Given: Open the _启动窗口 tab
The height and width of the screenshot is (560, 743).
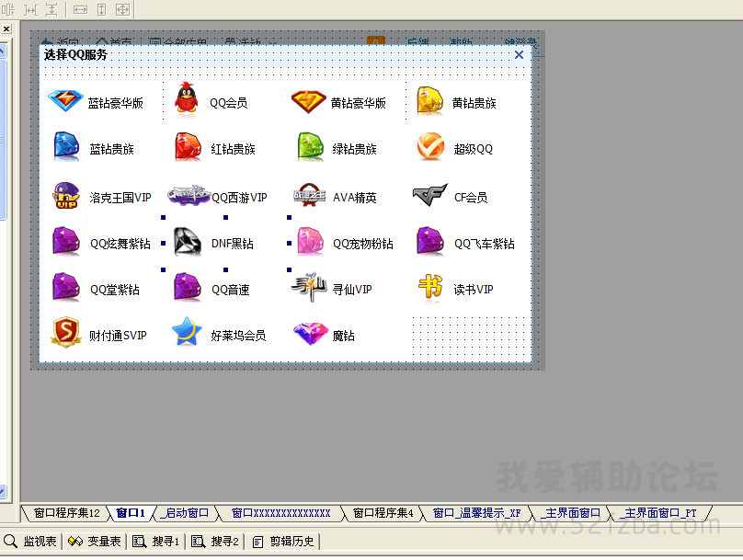Looking at the screenshot, I should 185,513.
